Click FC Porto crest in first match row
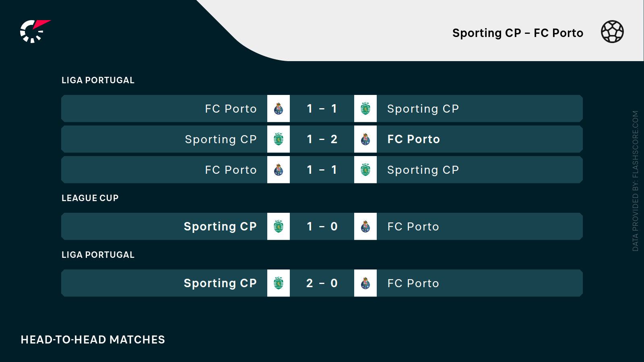The image size is (644, 362). [x=279, y=109]
